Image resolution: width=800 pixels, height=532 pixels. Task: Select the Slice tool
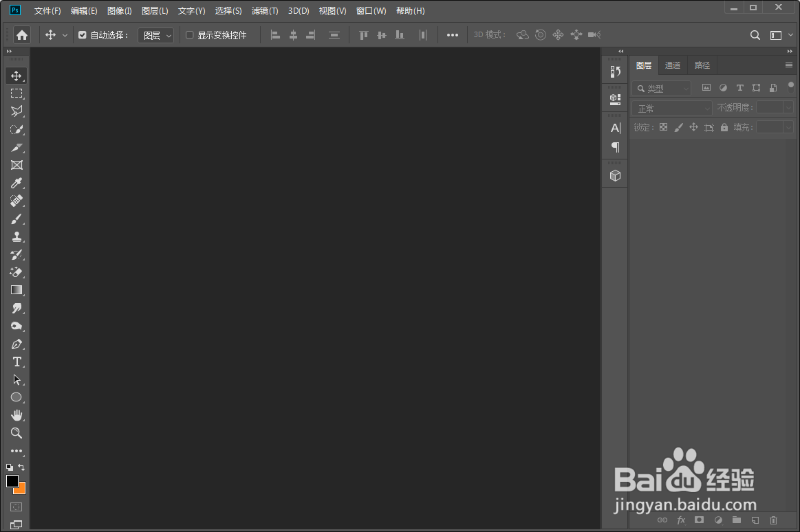click(17, 147)
